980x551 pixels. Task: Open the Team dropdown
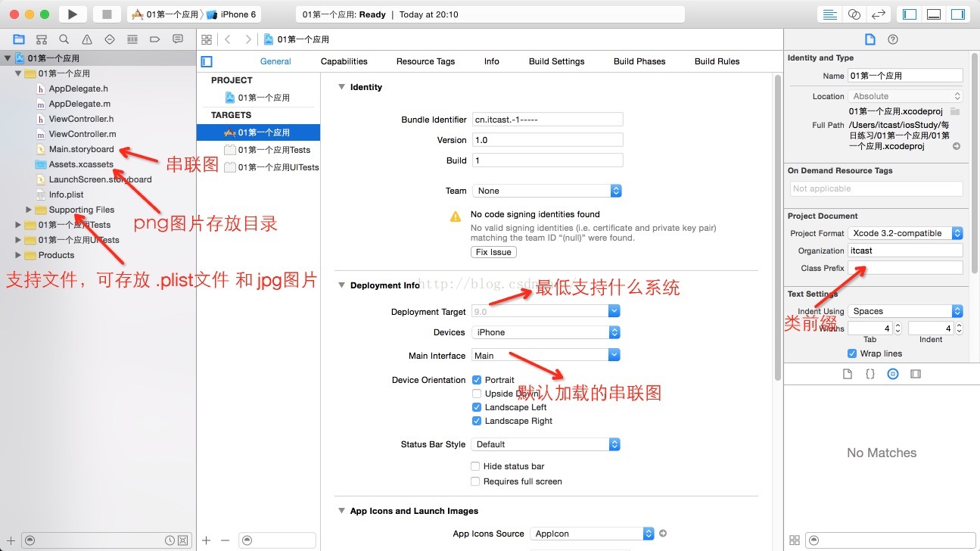[x=546, y=191]
